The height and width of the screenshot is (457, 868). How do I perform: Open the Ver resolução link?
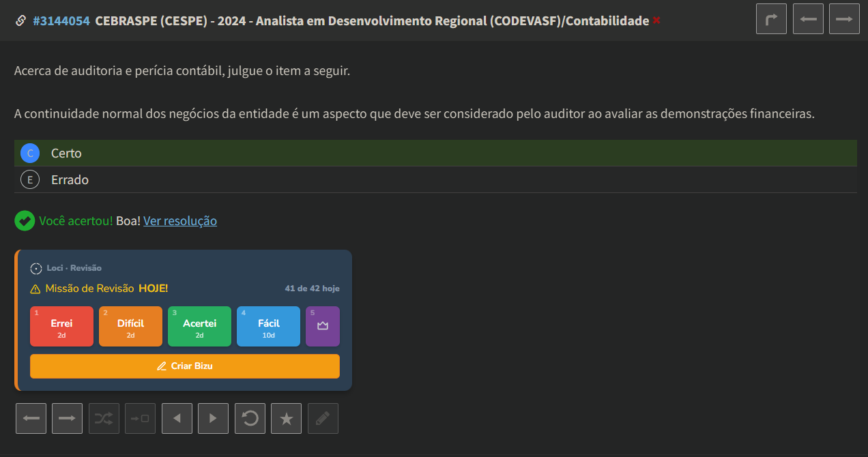[180, 221]
